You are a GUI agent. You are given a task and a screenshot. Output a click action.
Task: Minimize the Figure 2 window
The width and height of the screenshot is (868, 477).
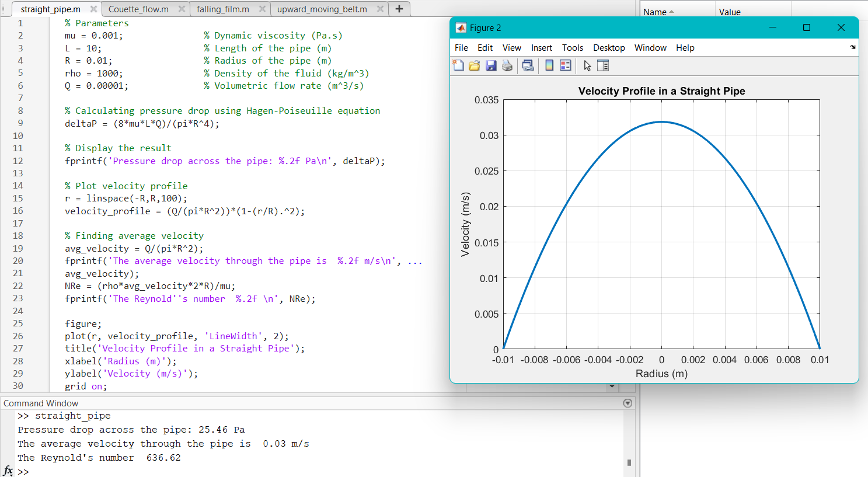(773, 27)
